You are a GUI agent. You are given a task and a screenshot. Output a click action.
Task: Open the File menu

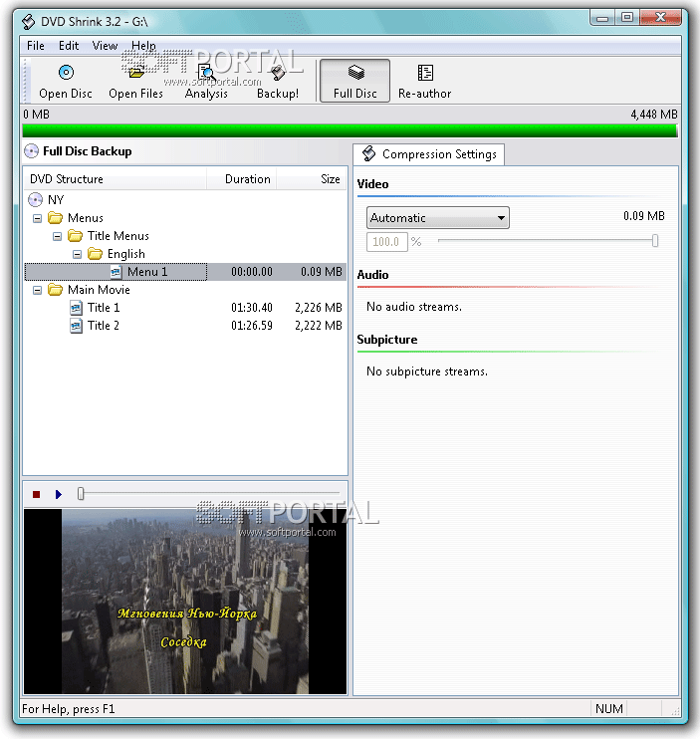point(35,46)
